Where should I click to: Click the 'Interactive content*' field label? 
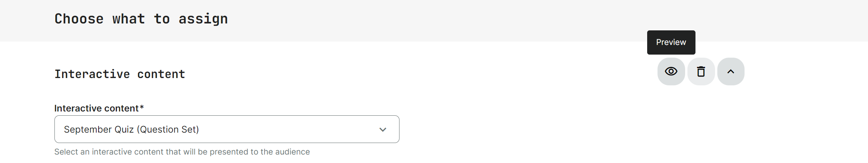coord(97,108)
